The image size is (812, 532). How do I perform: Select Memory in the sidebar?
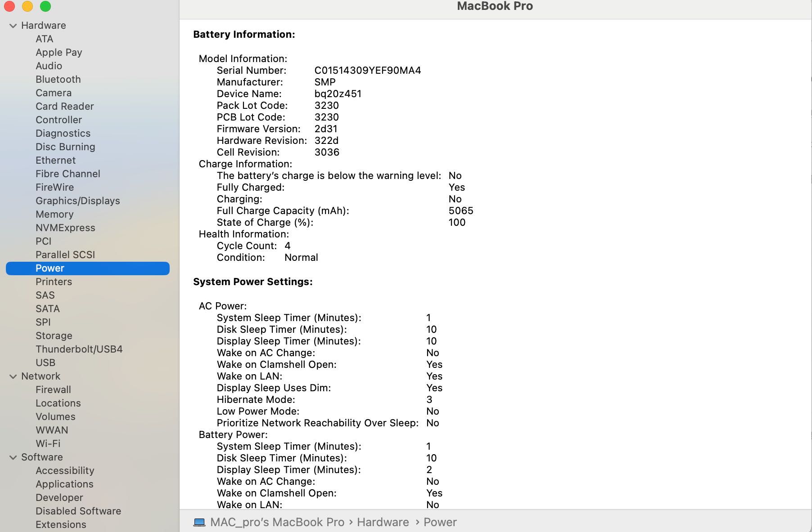[54, 215]
